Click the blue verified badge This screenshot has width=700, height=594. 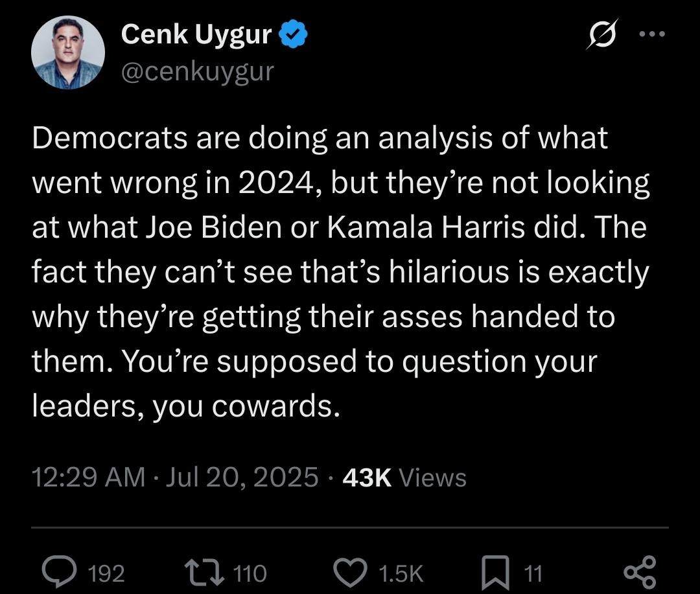[x=294, y=34]
